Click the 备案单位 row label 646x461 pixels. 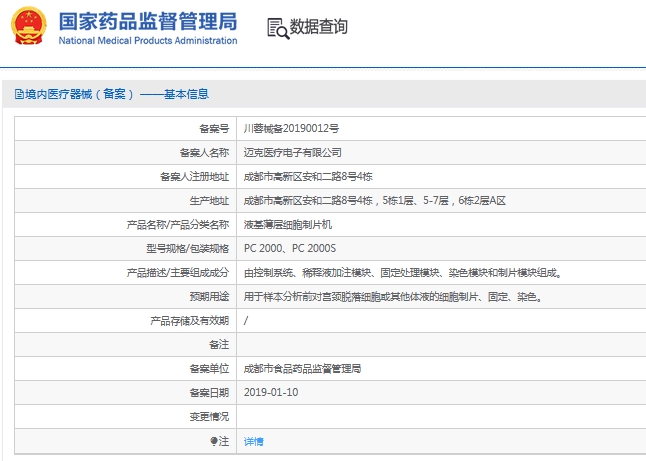pyautogui.click(x=209, y=369)
